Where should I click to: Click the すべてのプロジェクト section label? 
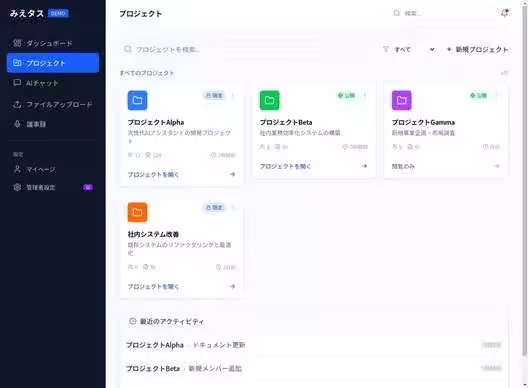(x=147, y=73)
